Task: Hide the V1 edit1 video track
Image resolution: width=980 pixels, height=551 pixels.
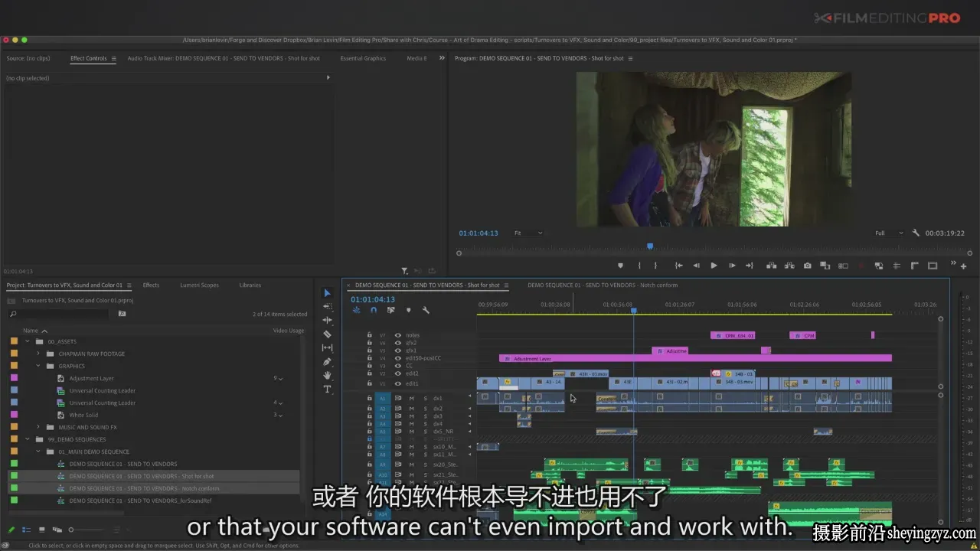Action: pos(397,383)
